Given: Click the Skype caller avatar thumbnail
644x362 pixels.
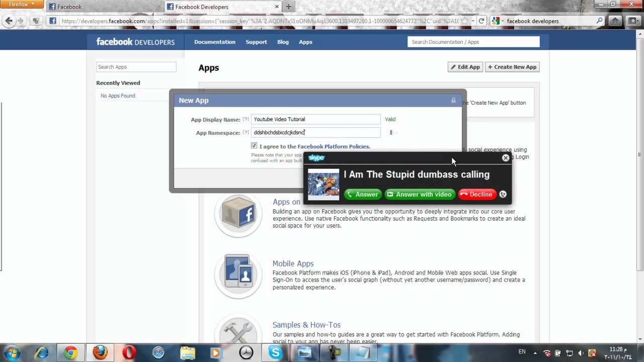Looking at the screenshot, I should pyautogui.click(x=324, y=185).
